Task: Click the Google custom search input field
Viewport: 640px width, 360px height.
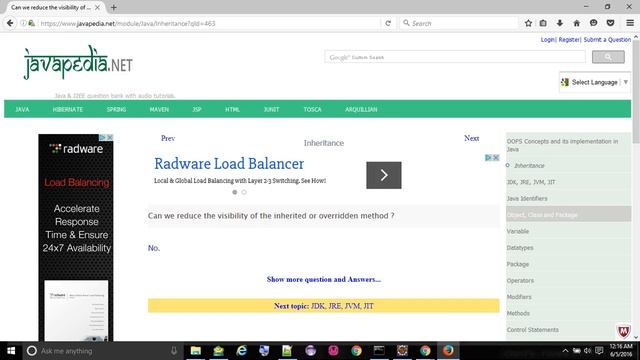Action: (x=455, y=57)
